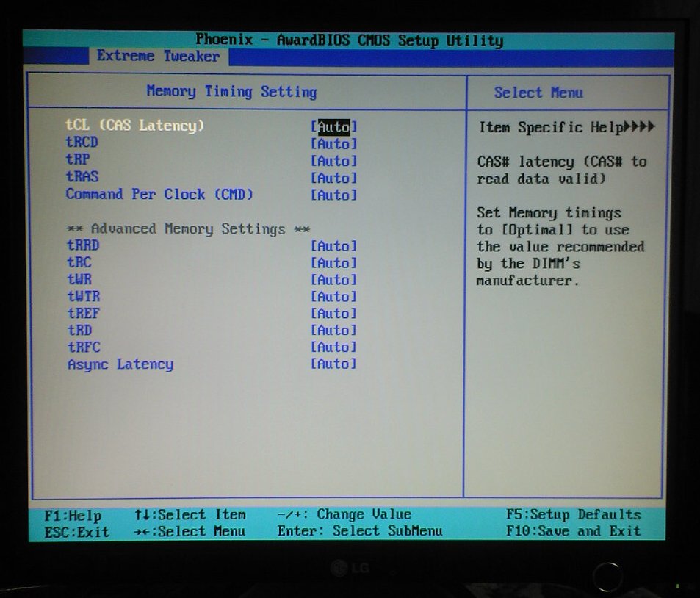
Task: Click the Select Item key hint
Action: point(190,515)
